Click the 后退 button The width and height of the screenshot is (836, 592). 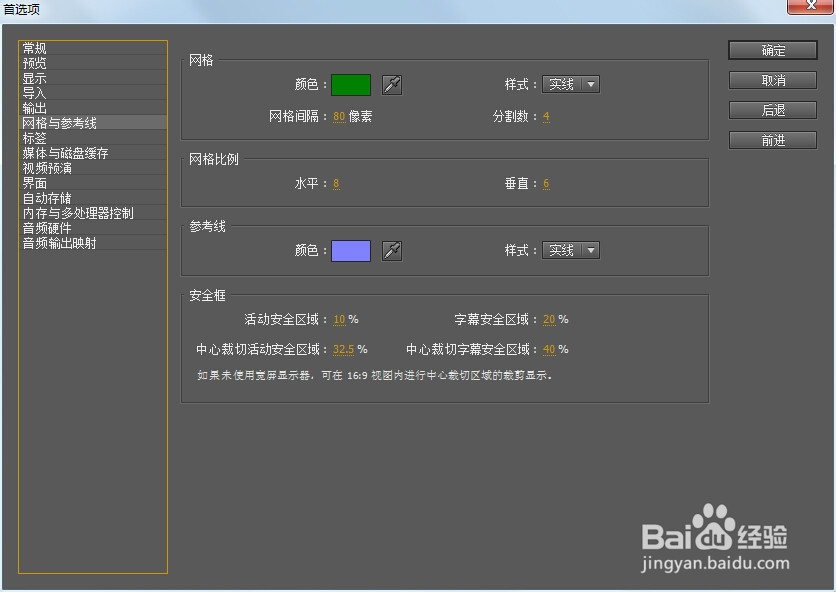pyautogui.click(x=772, y=110)
